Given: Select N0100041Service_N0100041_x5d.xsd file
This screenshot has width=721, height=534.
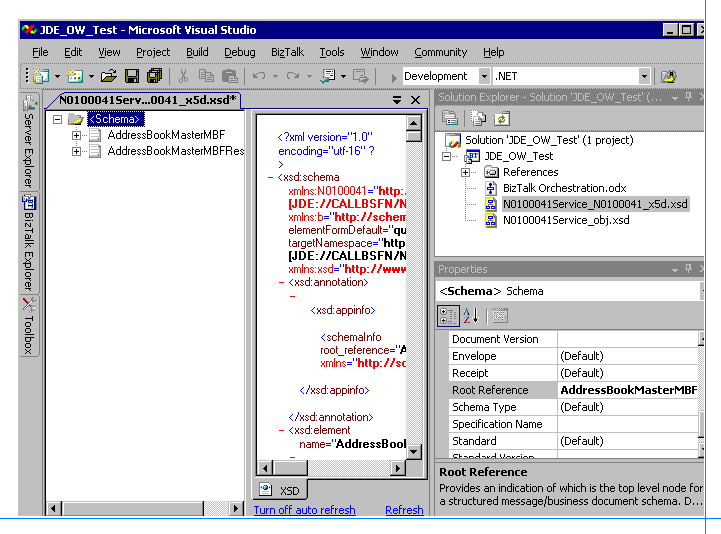Looking at the screenshot, I should [x=595, y=204].
